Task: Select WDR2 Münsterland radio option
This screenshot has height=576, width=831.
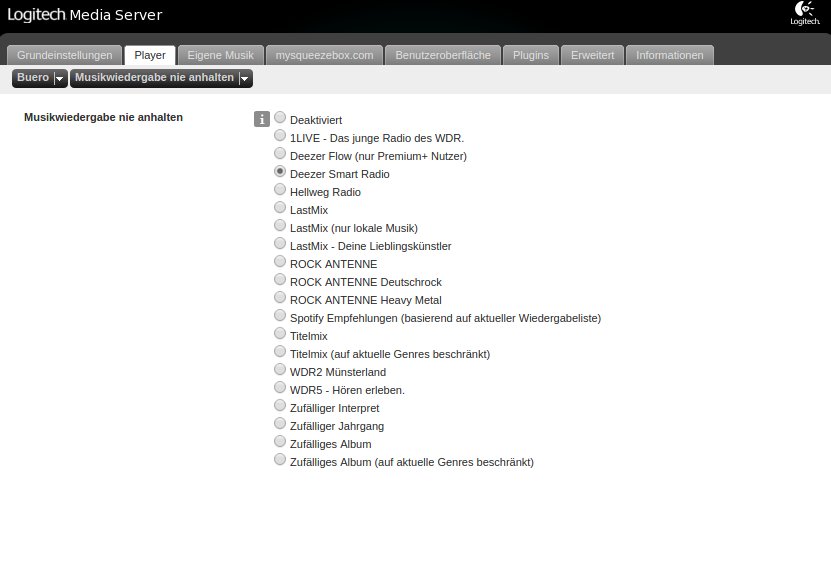Action: tap(280, 369)
